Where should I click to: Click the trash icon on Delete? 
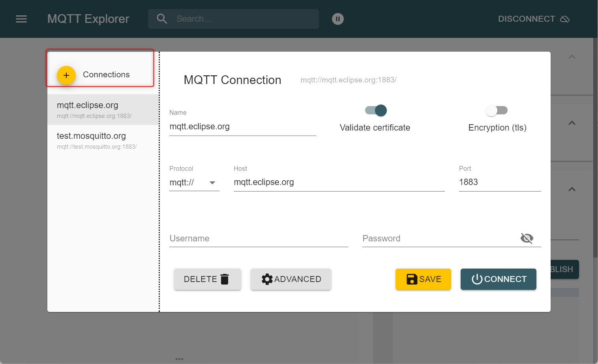(x=225, y=279)
